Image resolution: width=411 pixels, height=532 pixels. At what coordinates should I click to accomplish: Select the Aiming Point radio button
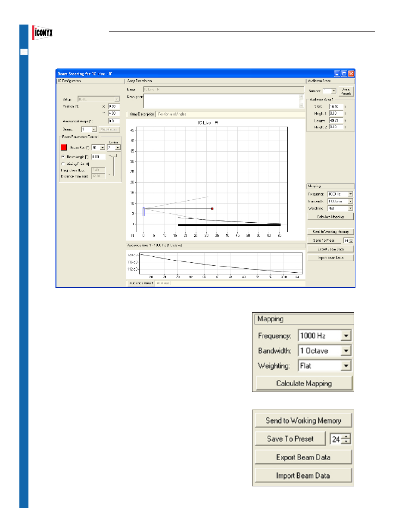click(63, 164)
